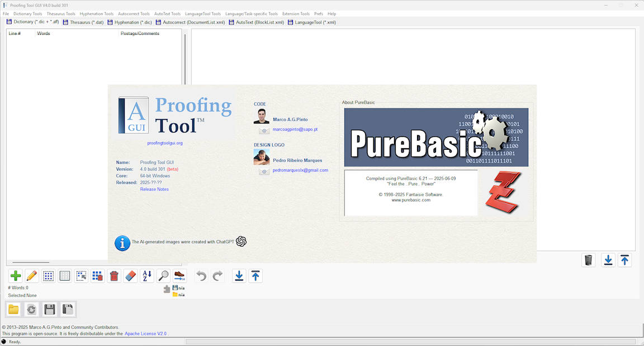This screenshot has width=644, height=346.
Task: Switch to the Autocorrect (DocumentList.xml) tab
Action: click(x=190, y=22)
